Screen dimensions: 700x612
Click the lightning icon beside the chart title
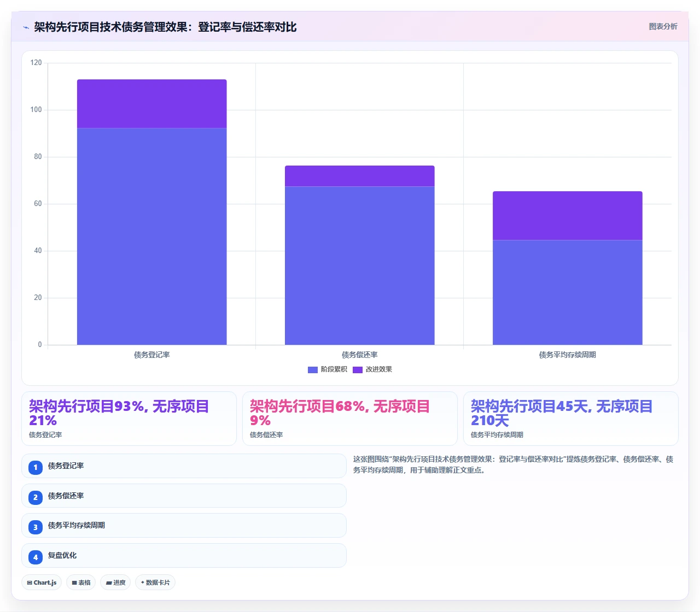26,27
